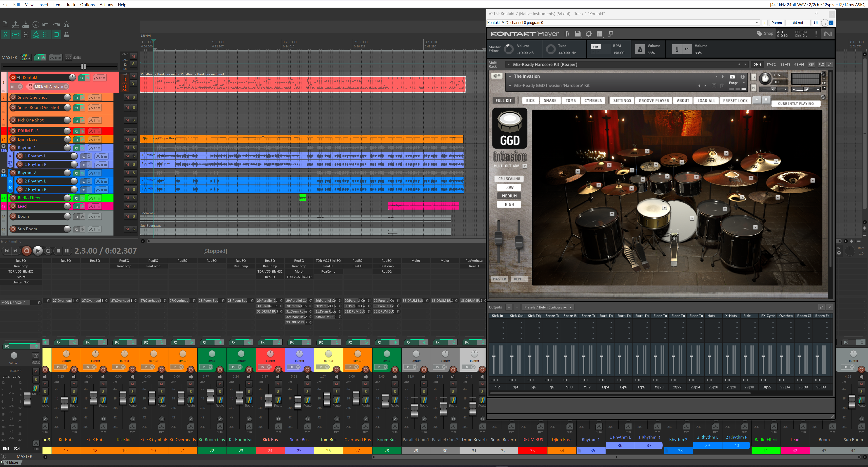The height and width of the screenshot is (467, 868).
Task: Open Kontakt's settings gear icon
Action: coord(589,34)
